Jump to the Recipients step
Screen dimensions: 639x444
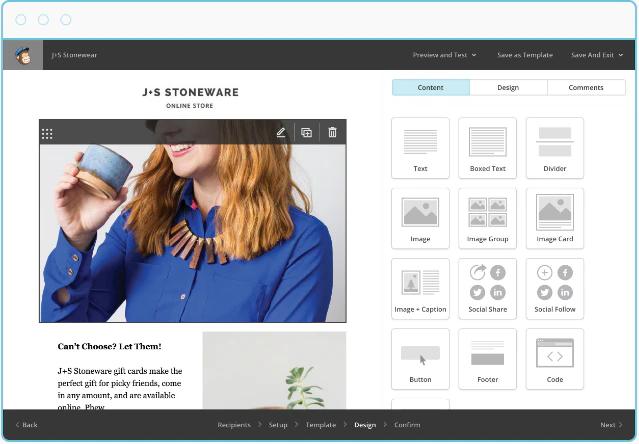tap(234, 425)
